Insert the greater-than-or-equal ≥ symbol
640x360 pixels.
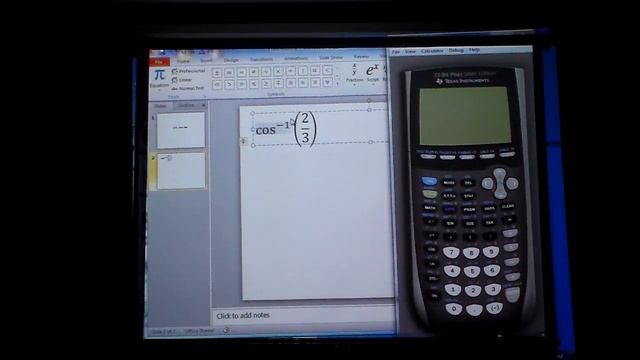point(266,84)
